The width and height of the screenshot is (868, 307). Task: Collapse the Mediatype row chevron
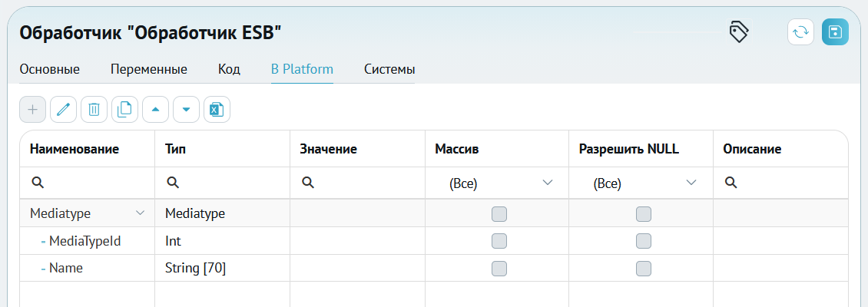[x=140, y=213]
